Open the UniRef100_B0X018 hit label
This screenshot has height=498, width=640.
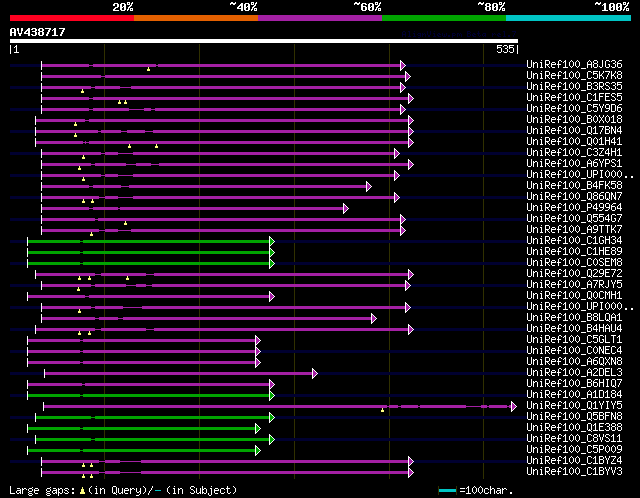click(574, 120)
